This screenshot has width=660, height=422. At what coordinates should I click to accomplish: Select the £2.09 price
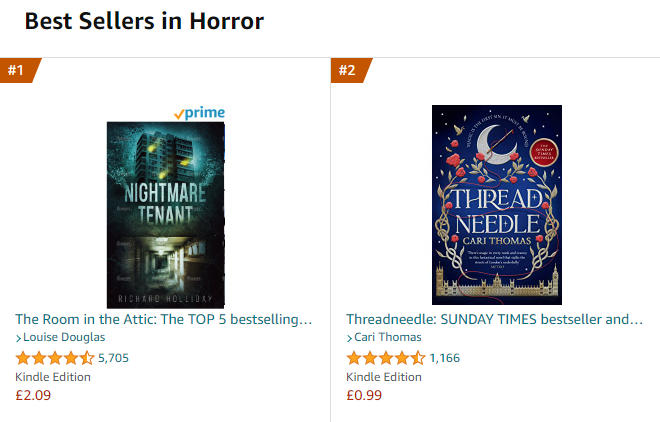(x=33, y=395)
